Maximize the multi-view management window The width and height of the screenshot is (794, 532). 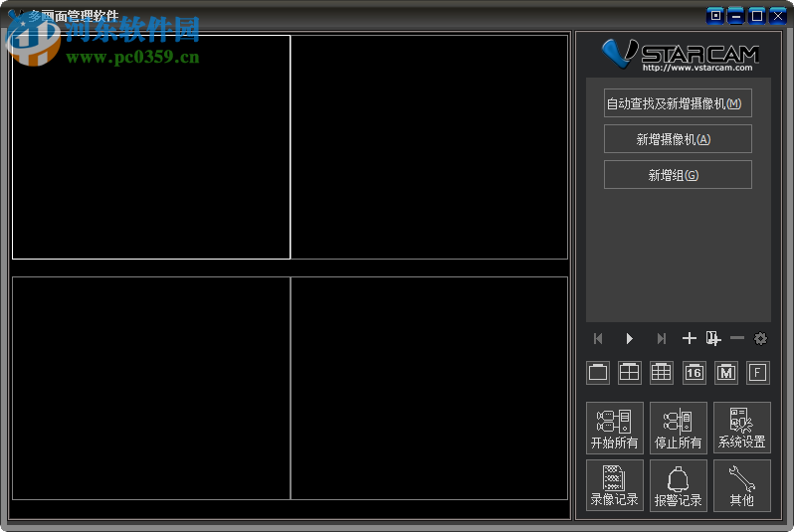pyautogui.click(x=757, y=16)
